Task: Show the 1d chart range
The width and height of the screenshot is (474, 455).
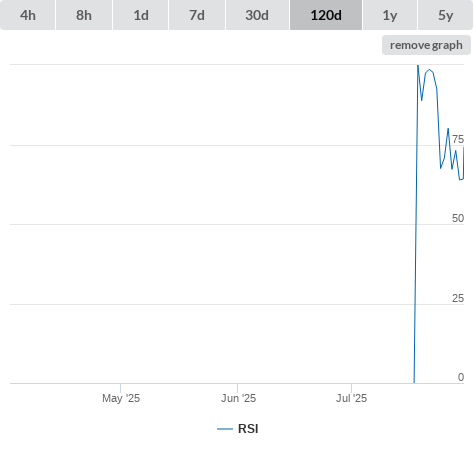Action: (141, 15)
